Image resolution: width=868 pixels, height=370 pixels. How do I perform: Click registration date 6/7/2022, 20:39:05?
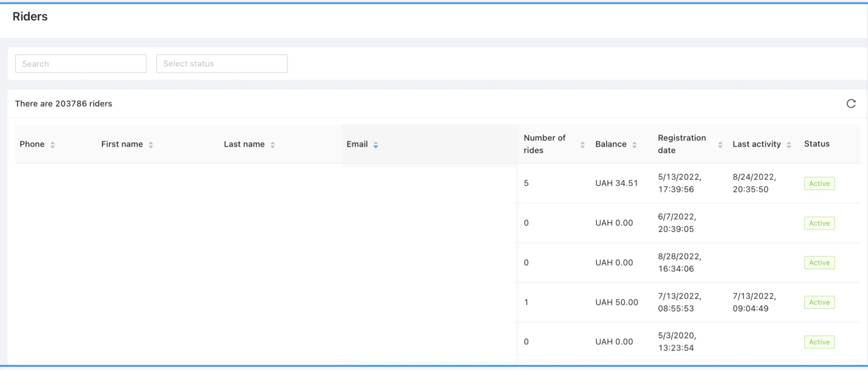pos(677,223)
